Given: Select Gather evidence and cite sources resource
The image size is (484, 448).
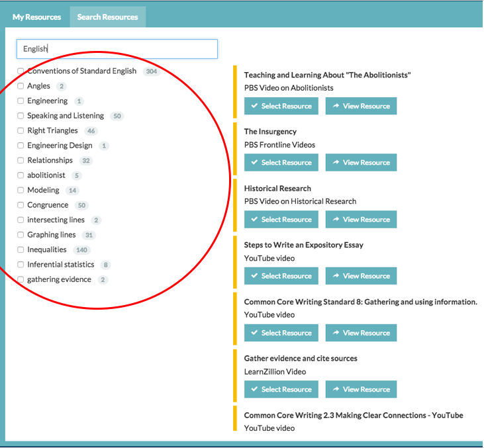Looking at the screenshot, I should tap(281, 389).
